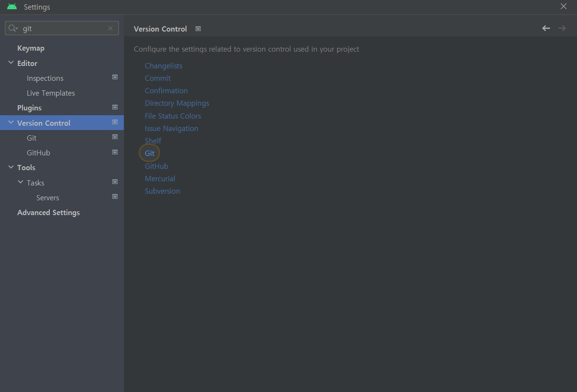The image size is (577, 392).
Task: Open Advanced Settings page
Action: [x=48, y=212]
